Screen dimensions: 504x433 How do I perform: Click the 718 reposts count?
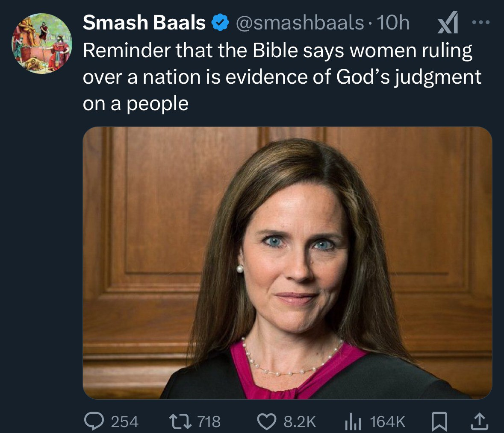[x=209, y=422]
